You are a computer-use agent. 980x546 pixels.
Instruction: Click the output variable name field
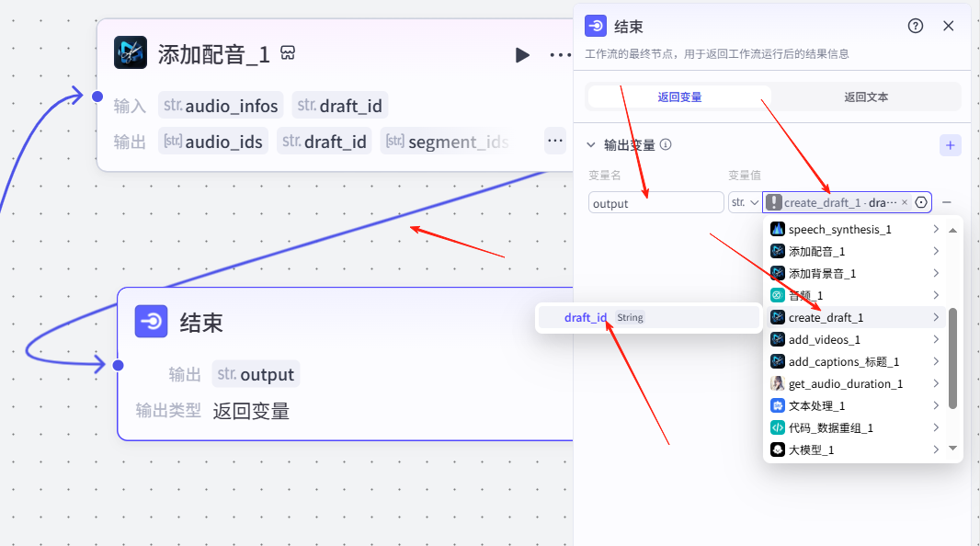click(655, 203)
